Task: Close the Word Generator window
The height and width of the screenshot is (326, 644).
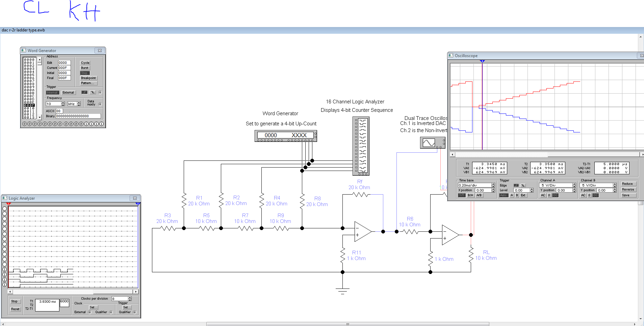Action: [100, 50]
